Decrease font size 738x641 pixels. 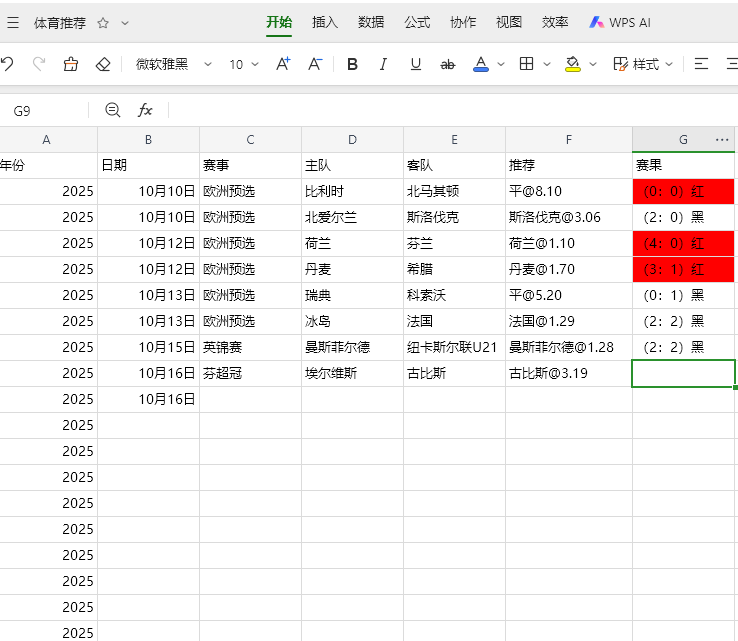point(315,64)
